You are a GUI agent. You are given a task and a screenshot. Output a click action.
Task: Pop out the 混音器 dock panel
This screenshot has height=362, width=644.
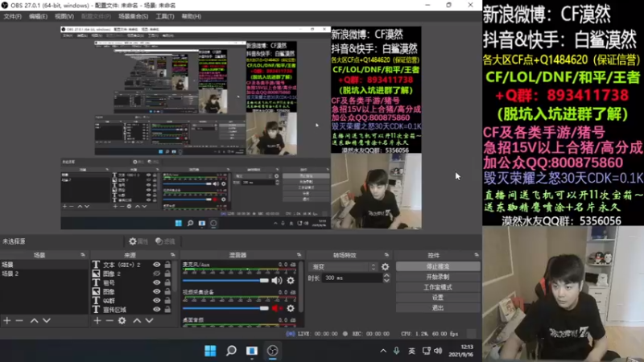tap(299, 255)
